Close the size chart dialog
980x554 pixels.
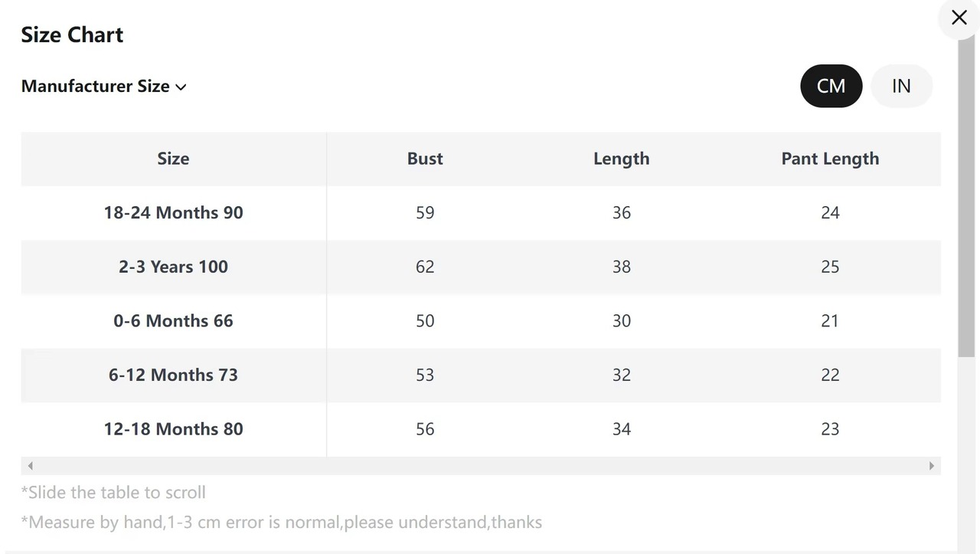959,18
